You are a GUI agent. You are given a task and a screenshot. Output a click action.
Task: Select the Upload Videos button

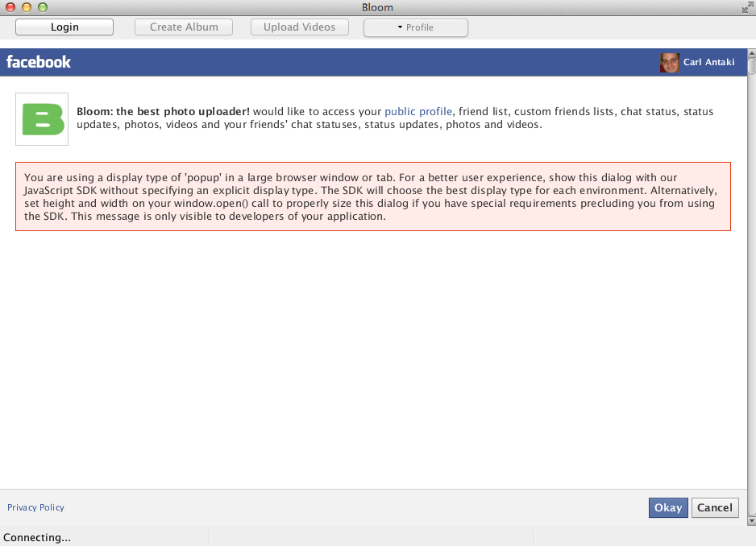point(299,27)
